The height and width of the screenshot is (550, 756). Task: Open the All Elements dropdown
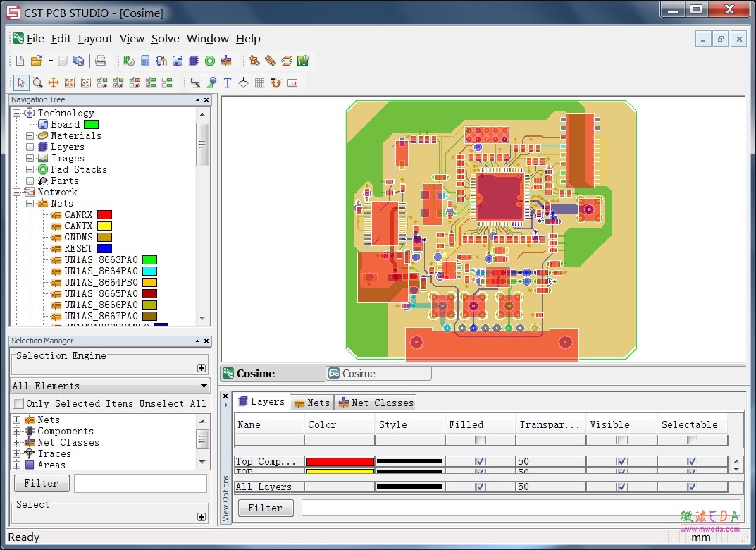110,386
